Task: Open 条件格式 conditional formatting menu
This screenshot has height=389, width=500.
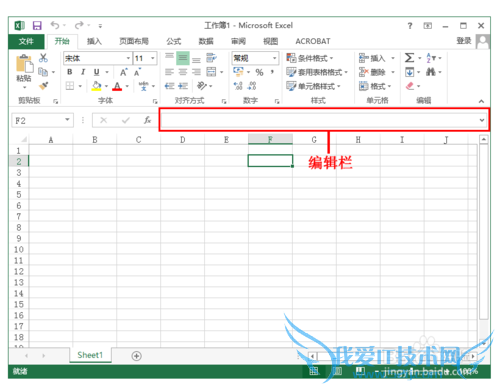Action: (x=310, y=58)
